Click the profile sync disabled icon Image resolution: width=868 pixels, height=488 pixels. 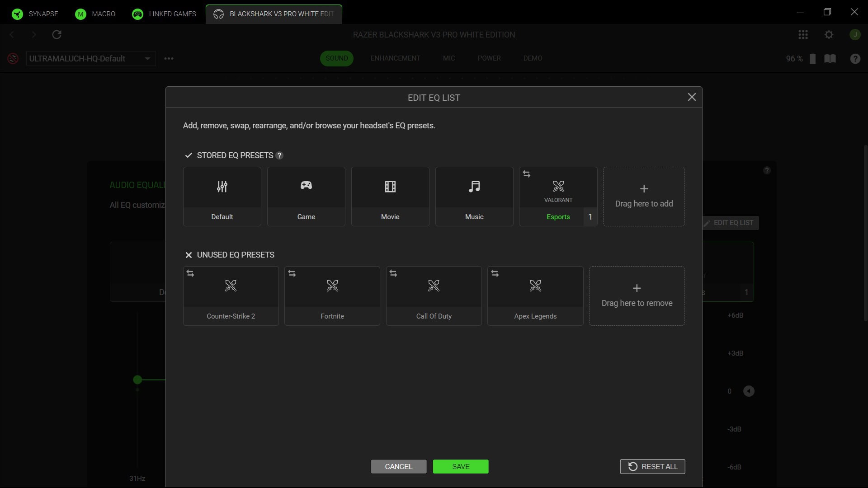13,59
